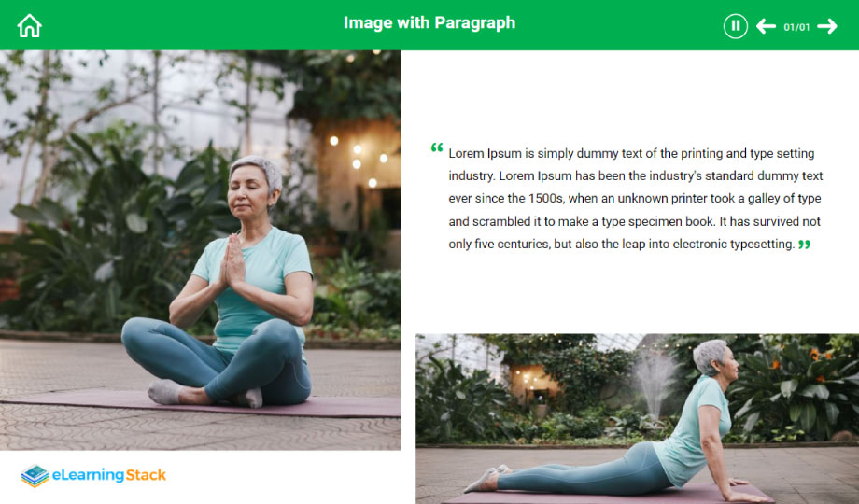Click the hanging lights in left photo
The image size is (859, 504).
pyautogui.click(x=359, y=159)
